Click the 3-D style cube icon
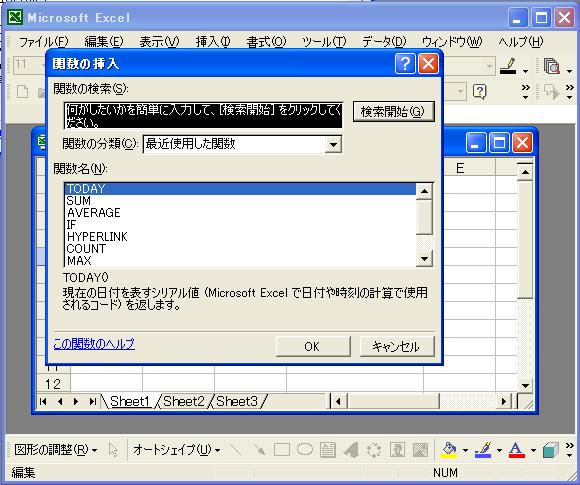Viewport: 580px width, 485px height. point(550,450)
